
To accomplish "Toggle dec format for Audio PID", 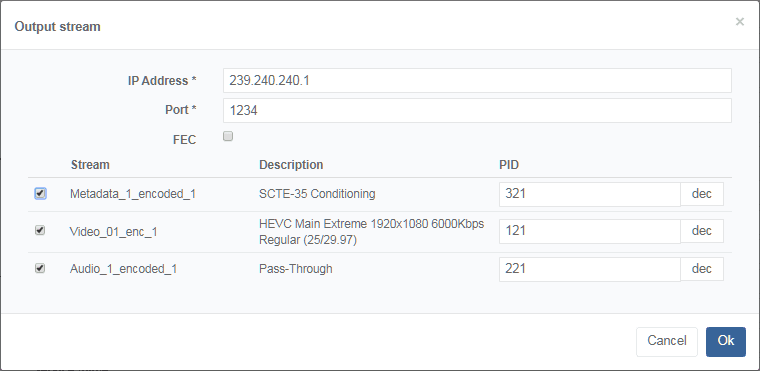I will point(701,269).
